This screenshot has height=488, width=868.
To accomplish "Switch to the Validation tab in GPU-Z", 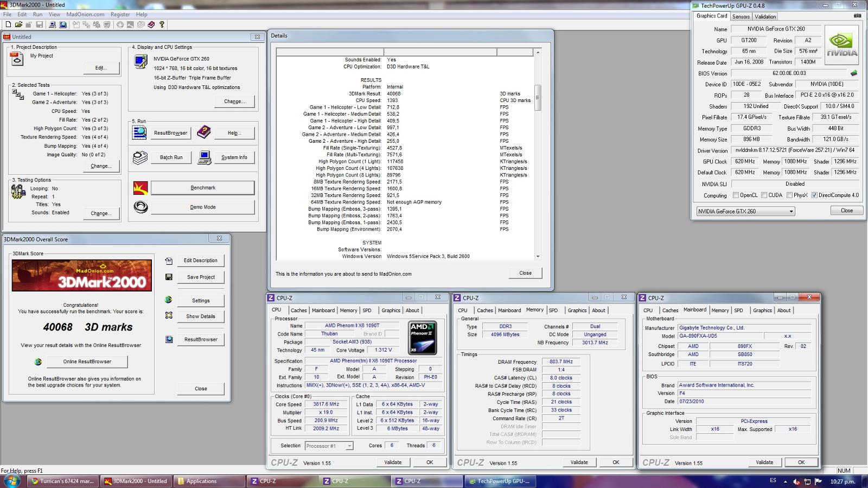I will 765,16.
